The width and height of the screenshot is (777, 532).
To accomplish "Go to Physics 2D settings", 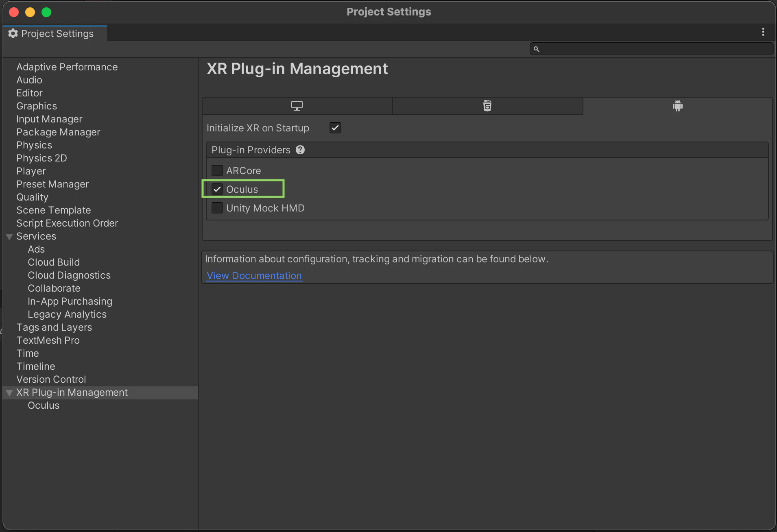I will (41, 158).
